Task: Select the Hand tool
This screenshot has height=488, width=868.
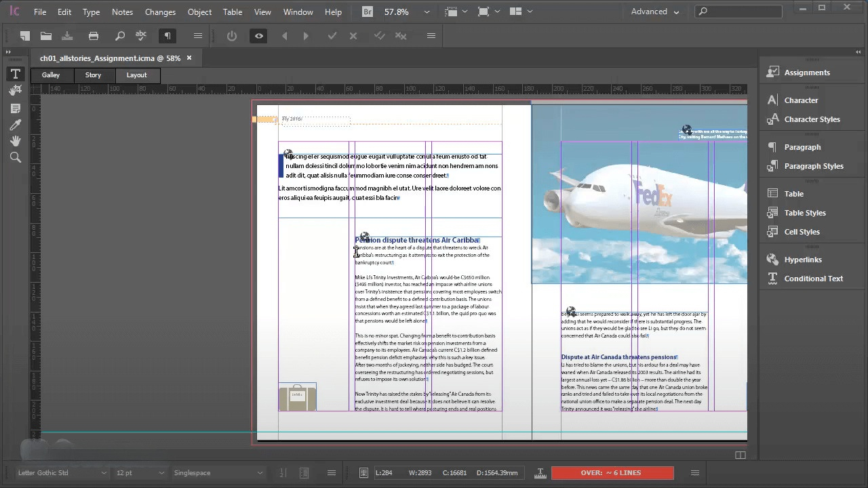Action: pos(16,141)
